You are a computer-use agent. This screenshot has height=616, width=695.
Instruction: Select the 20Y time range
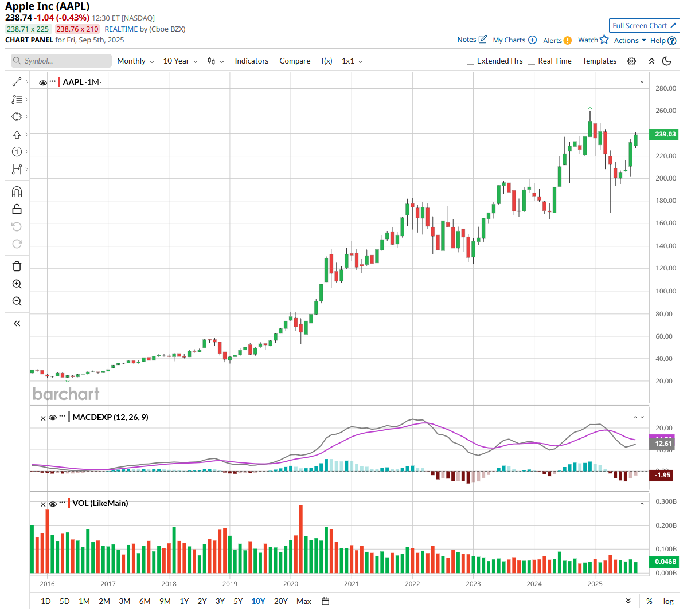pyautogui.click(x=281, y=601)
